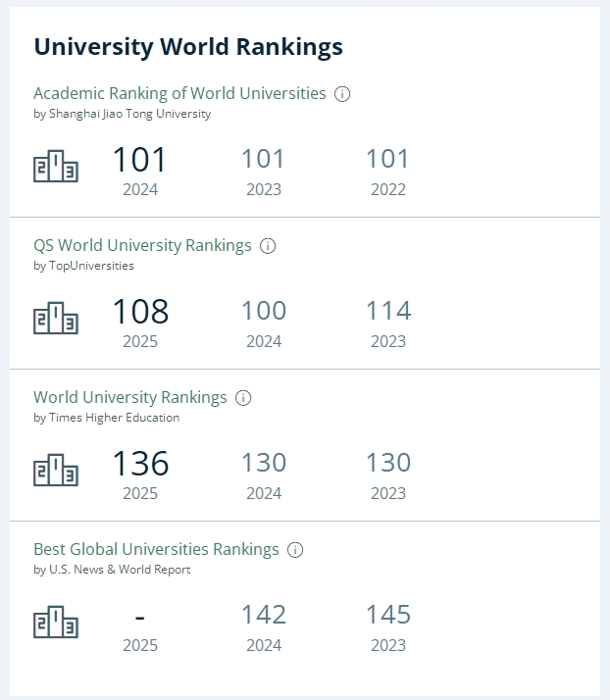
Task: Open the Academic Ranking of World Universities link
Action: point(179,94)
